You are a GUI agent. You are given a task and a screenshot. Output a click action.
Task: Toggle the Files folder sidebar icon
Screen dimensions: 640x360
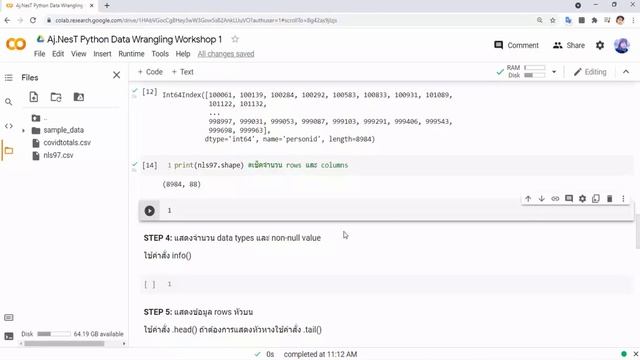coord(9,151)
